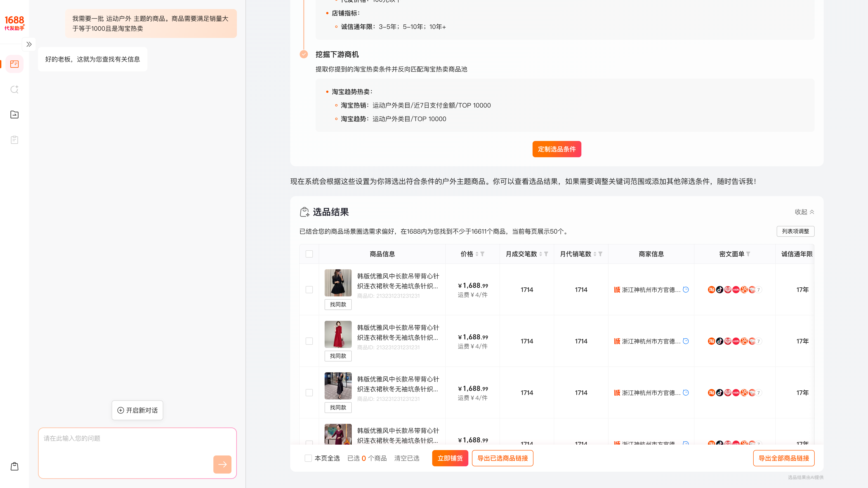This screenshot has width=868, height=488.
Task: Open the shopping bag icon at sidebar bottom
Action: coord(14,467)
